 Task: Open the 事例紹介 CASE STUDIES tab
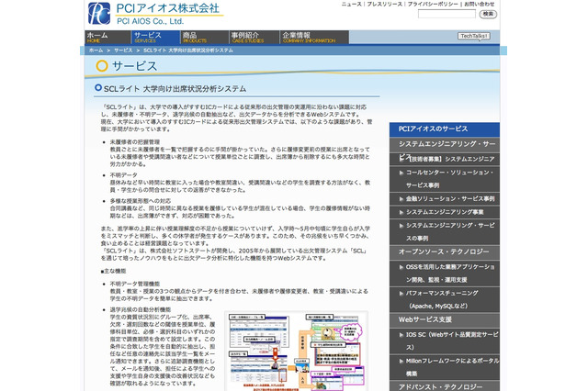coord(254,38)
